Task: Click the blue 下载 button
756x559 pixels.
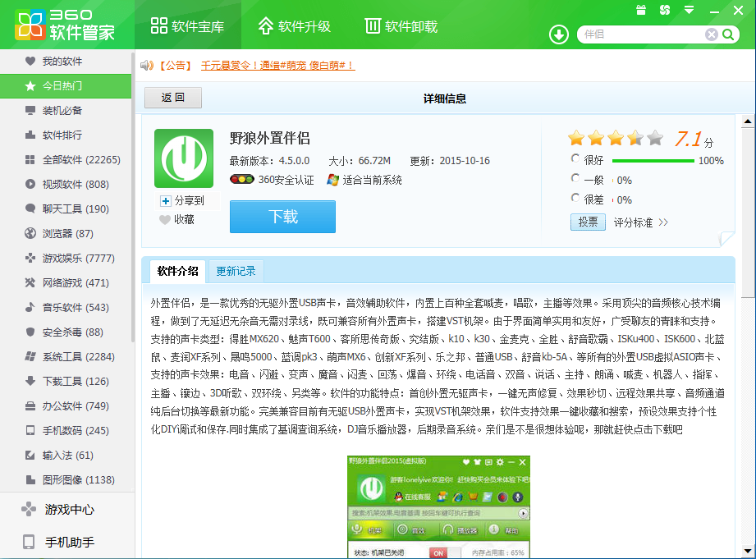Action: pos(282,217)
